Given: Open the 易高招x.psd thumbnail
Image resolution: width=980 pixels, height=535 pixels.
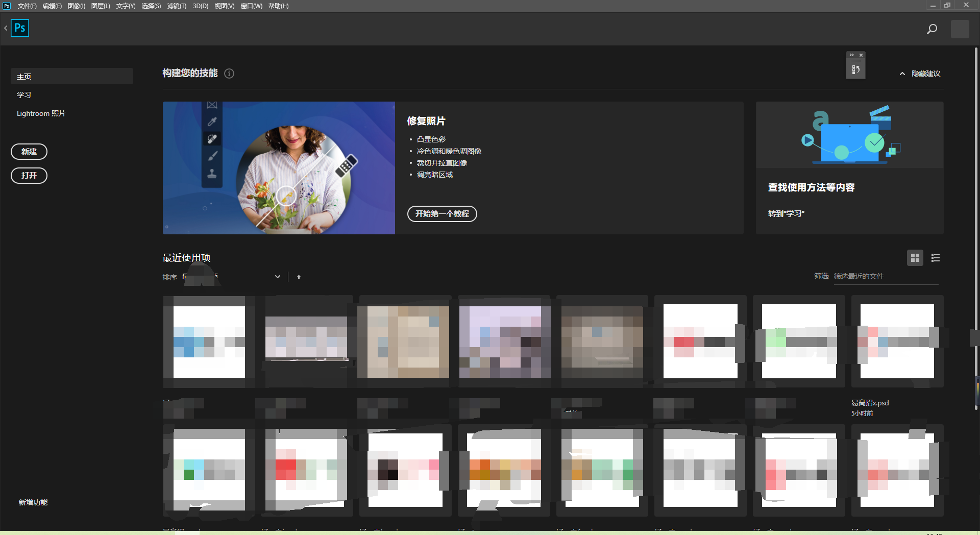Looking at the screenshot, I should [897, 341].
